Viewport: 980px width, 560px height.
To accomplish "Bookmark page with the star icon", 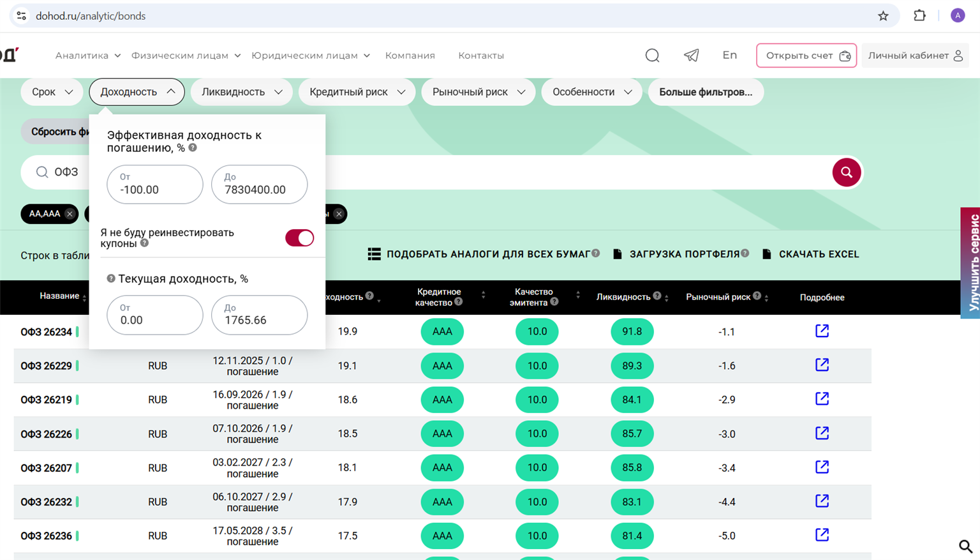I will click(883, 16).
